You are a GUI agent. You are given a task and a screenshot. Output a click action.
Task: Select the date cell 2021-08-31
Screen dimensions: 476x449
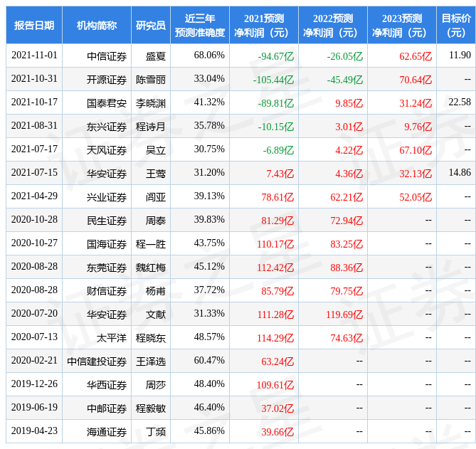coord(34,126)
